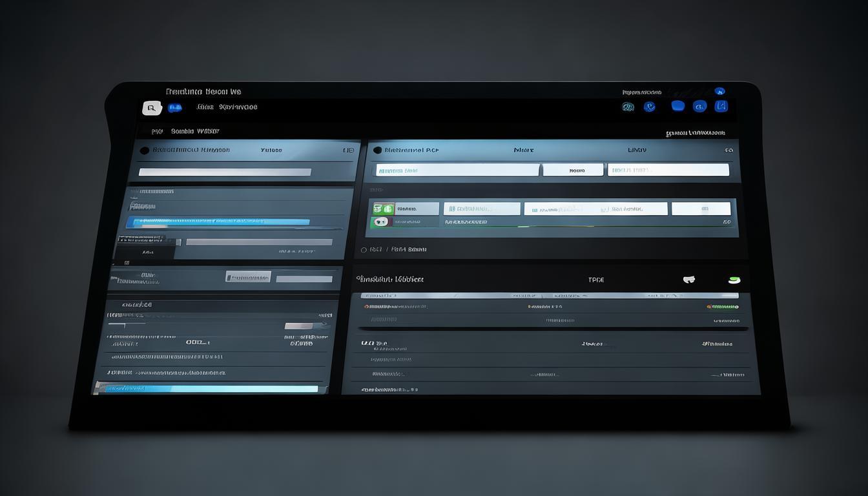The width and height of the screenshot is (868, 496).
Task: Click the lower green icon with white symbol
Action: point(381,222)
